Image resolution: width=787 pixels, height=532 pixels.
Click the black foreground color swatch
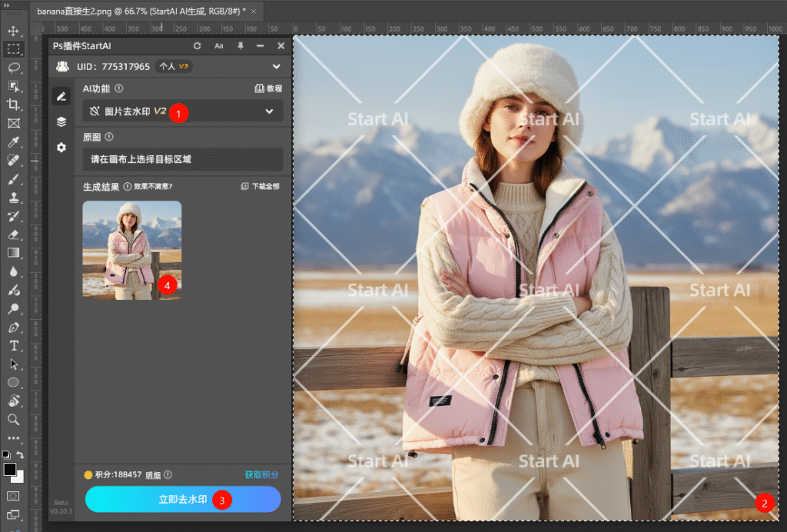tap(10, 469)
